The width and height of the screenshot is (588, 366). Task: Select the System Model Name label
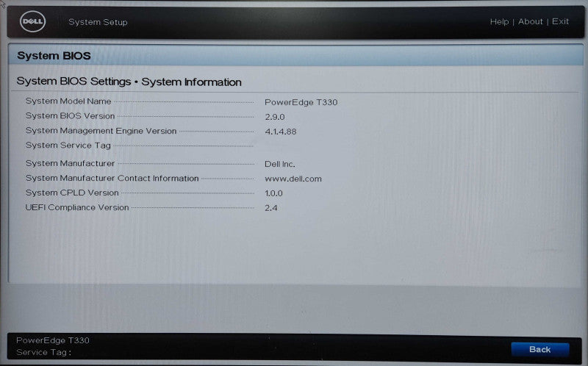click(68, 101)
